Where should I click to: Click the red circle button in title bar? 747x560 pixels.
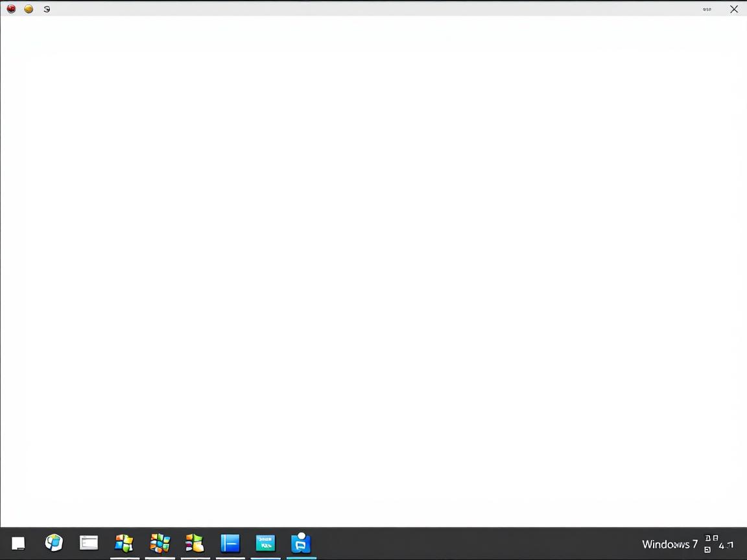click(x=11, y=8)
